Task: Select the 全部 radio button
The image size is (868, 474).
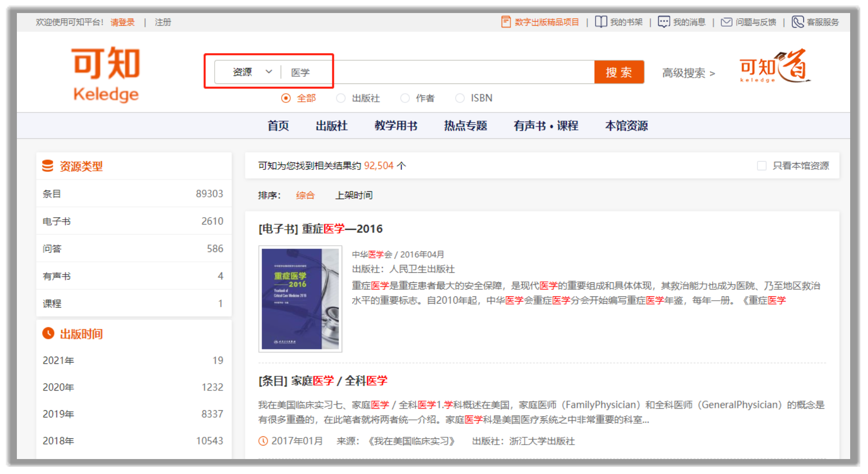Action: (286, 98)
